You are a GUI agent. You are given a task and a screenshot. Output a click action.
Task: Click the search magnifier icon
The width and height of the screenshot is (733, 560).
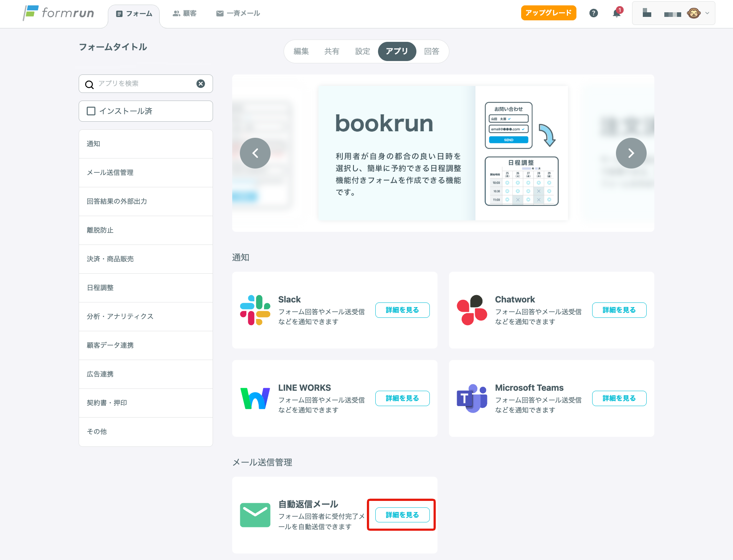[89, 84]
